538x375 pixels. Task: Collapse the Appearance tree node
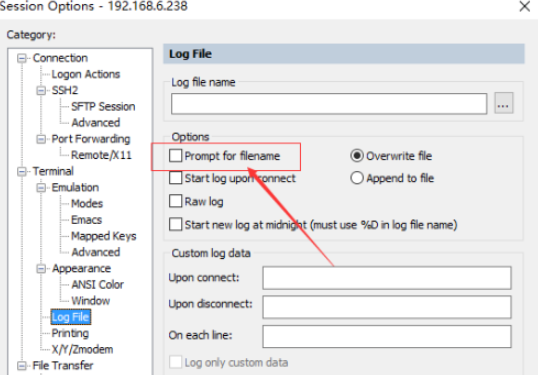[41, 269]
